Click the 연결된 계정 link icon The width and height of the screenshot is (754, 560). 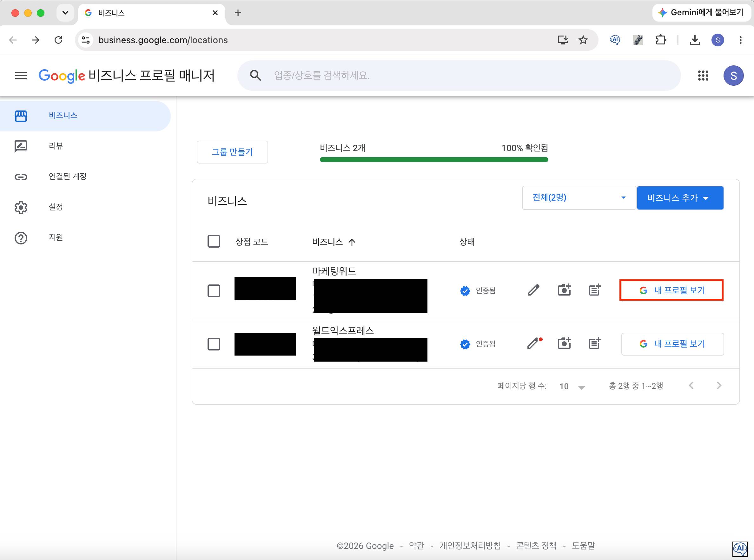(21, 177)
